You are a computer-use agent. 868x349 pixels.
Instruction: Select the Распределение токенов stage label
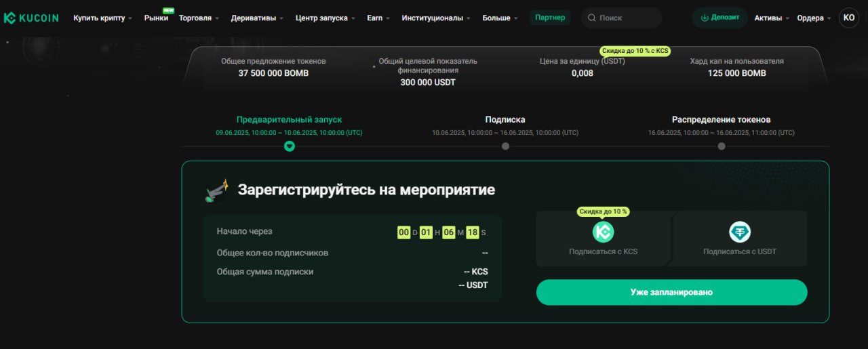(722, 119)
